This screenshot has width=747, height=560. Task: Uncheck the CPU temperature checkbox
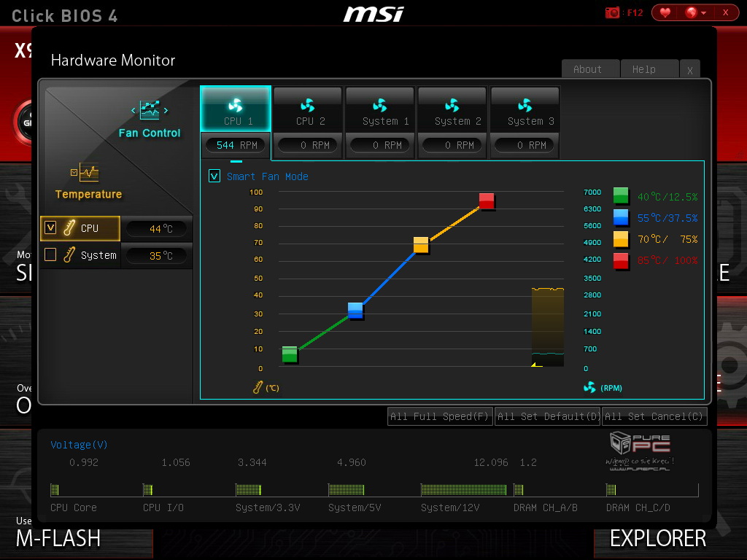coord(50,227)
